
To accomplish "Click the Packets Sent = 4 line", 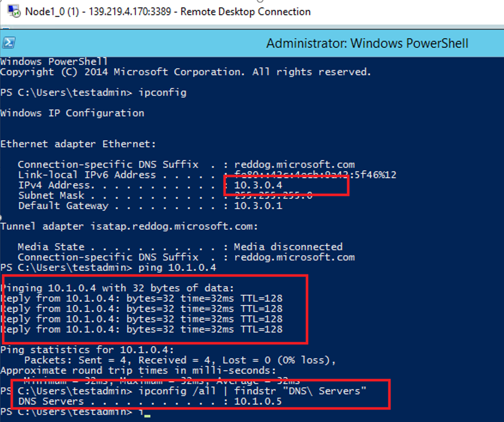I will click(180, 360).
